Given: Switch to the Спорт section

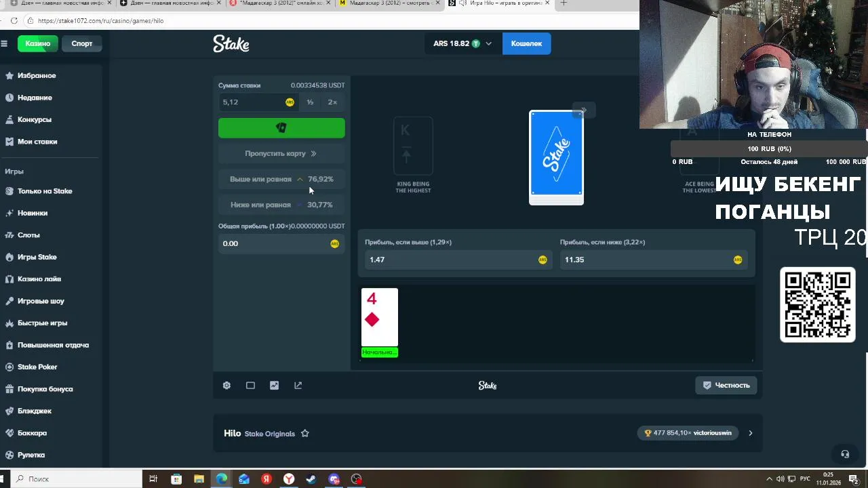Looking at the screenshot, I should tap(82, 43).
